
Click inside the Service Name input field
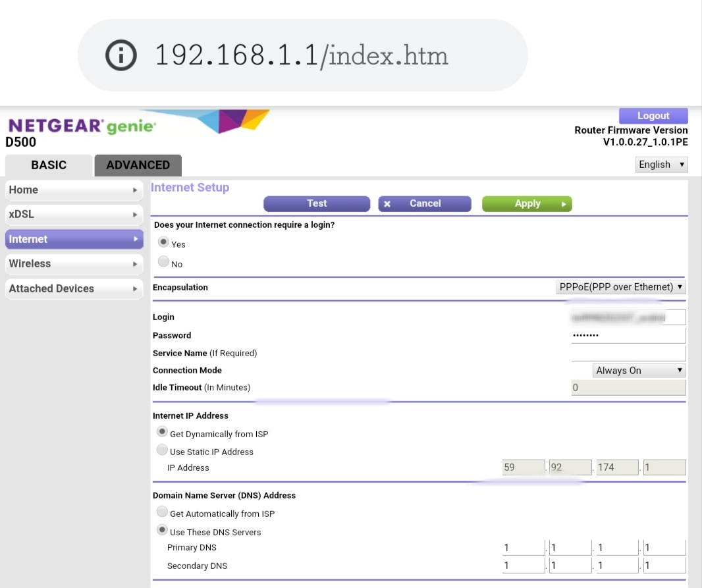(628, 352)
